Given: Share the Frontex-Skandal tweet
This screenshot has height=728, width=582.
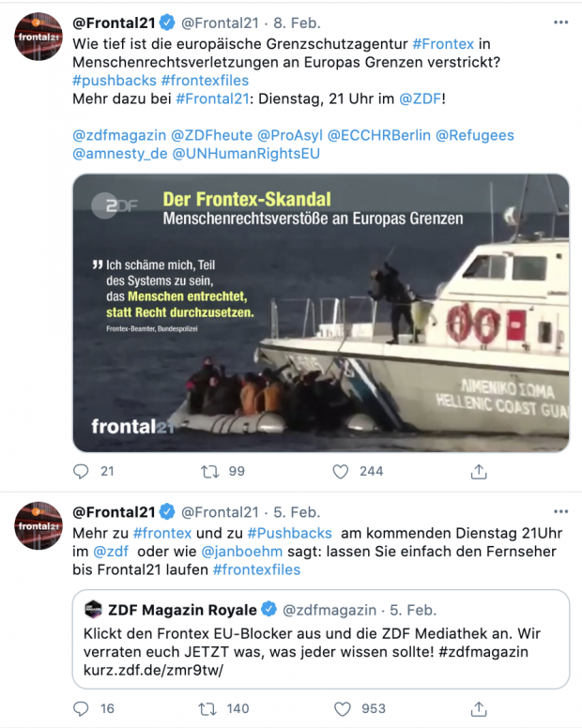Looking at the screenshot, I should pos(479,471).
